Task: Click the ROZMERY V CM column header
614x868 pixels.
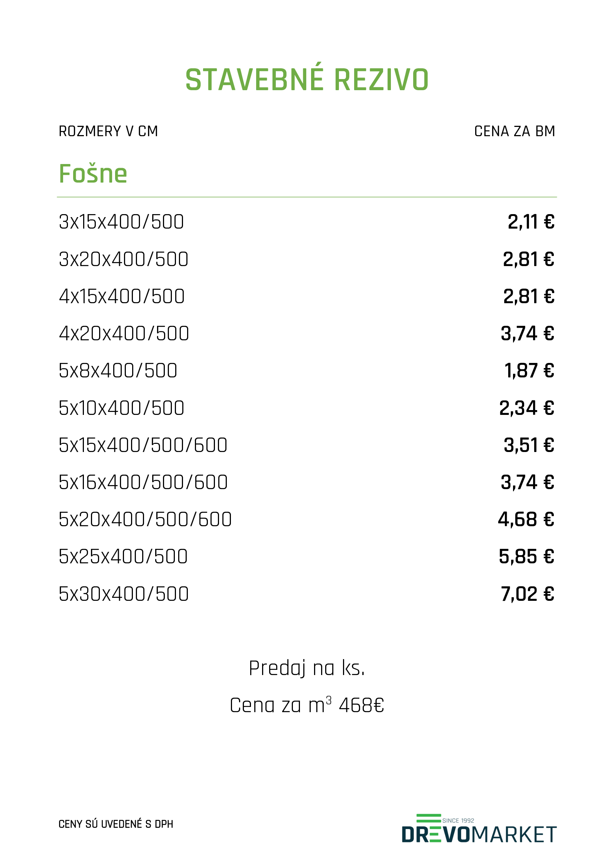Action: 108,131
